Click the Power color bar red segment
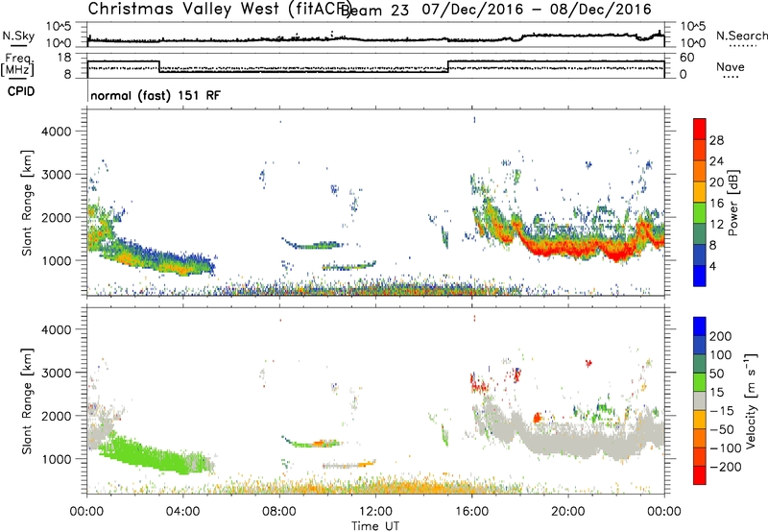Screen dimensions: 768x532 [x=700, y=127]
